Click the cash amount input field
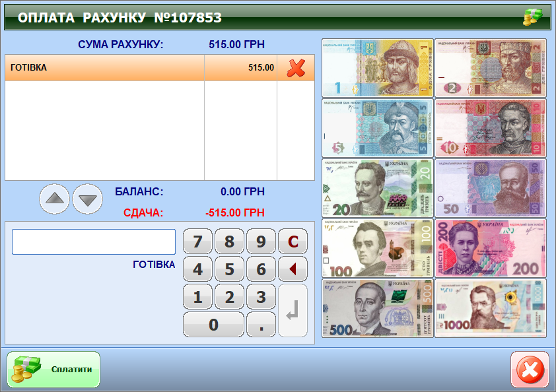556x392 pixels. click(94, 242)
